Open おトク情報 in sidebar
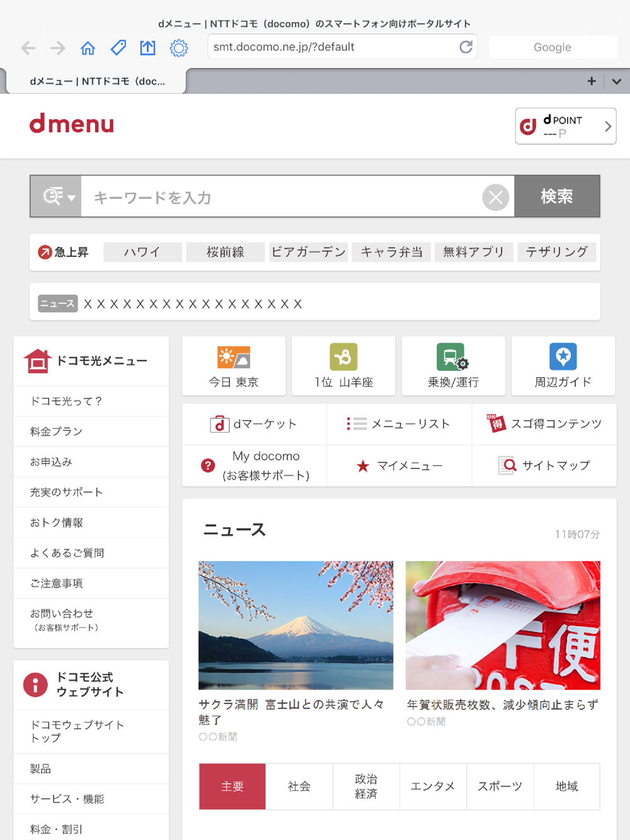The image size is (630, 840). point(91,523)
